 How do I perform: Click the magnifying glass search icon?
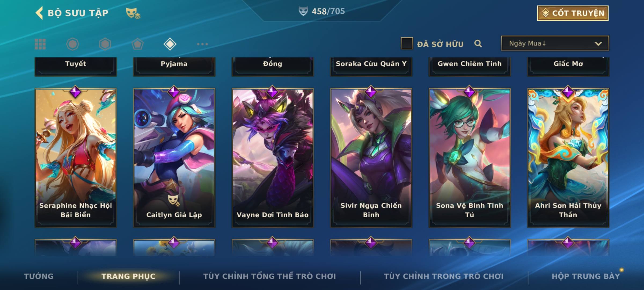[x=478, y=44]
